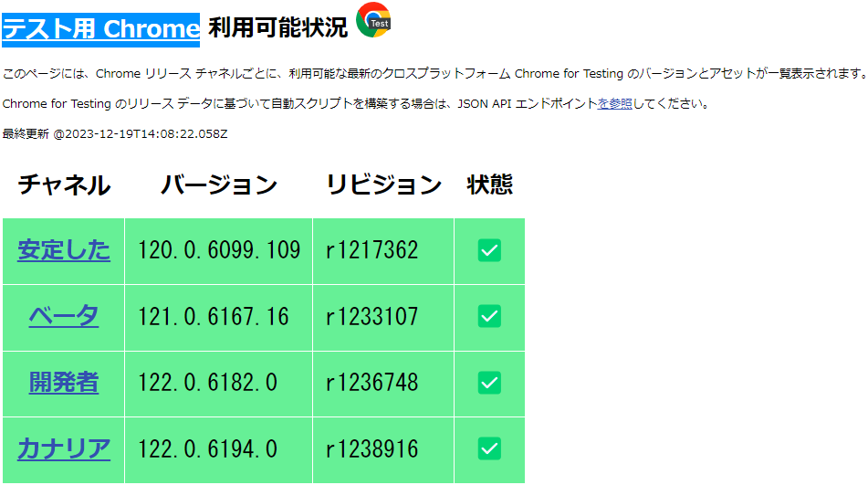Click the チャネル column header

tap(64, 185)
